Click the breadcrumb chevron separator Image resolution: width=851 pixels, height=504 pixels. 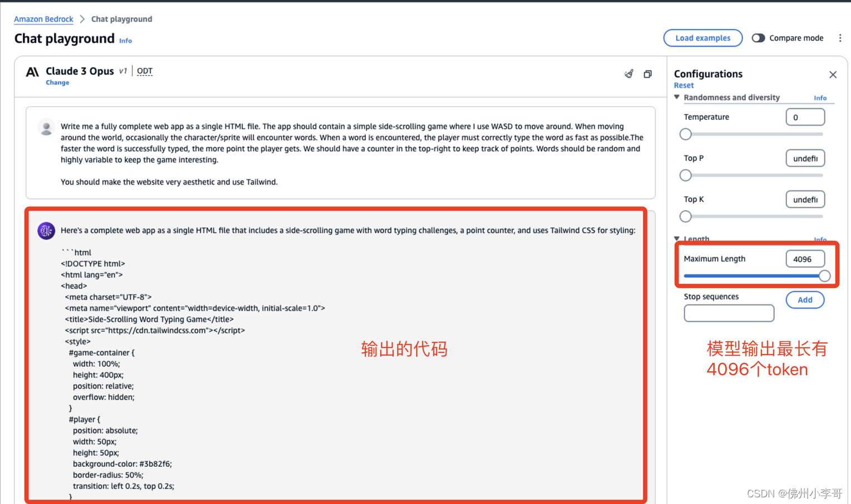pos(82,19)
